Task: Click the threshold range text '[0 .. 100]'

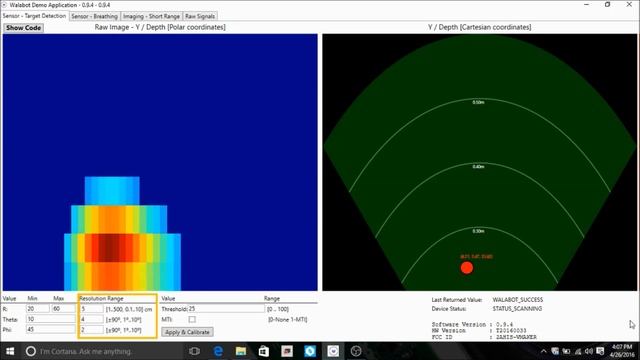Action: 278,309
